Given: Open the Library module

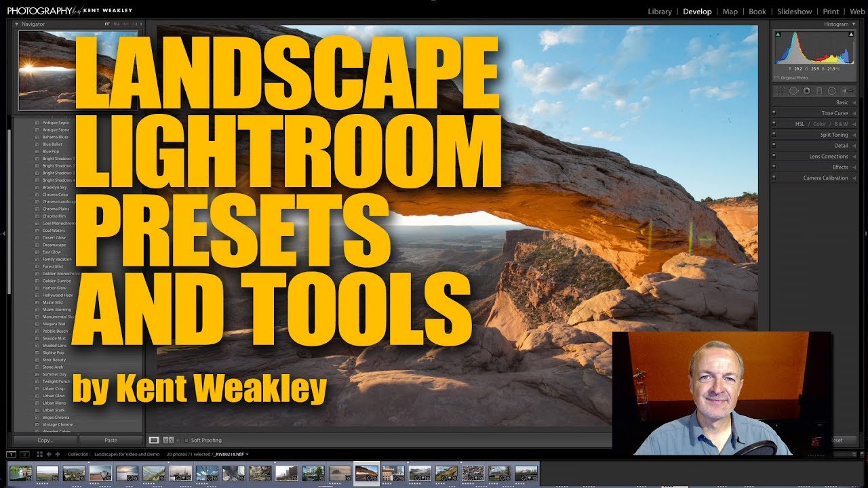Looking at the screenshot, I should (660, 12).
